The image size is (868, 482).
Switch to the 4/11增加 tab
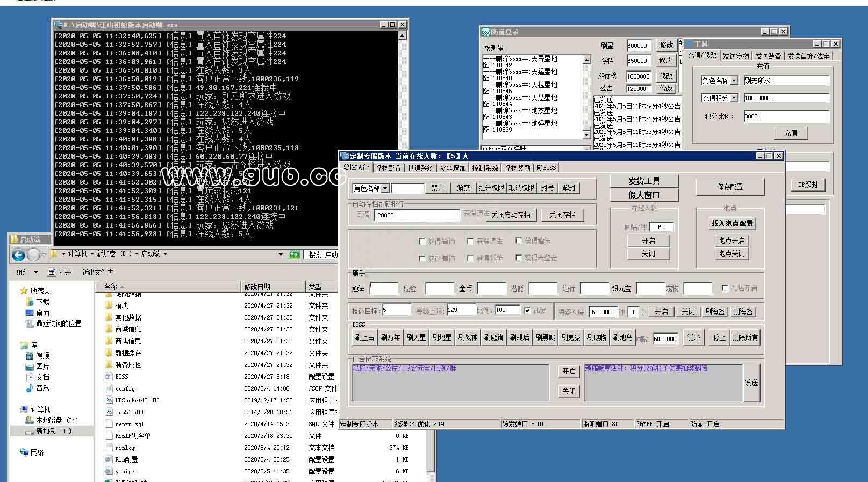(453, 168)
